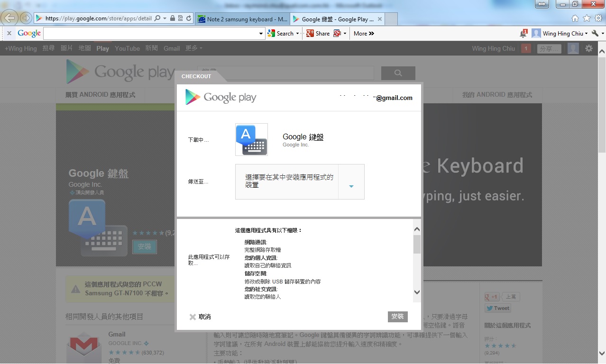The image size is (606, 364).
Task: Click the permissions list scrollbar thumb
Action: (x=417, y=244)
